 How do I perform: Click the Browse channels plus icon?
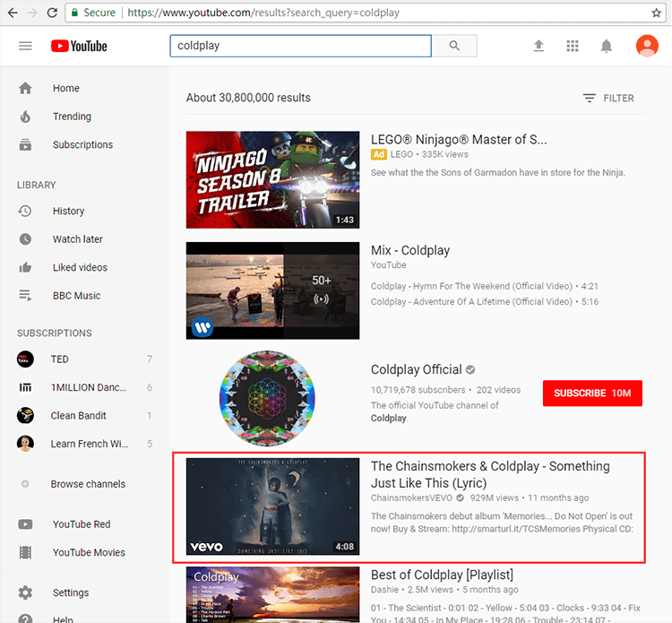[25, 484]
